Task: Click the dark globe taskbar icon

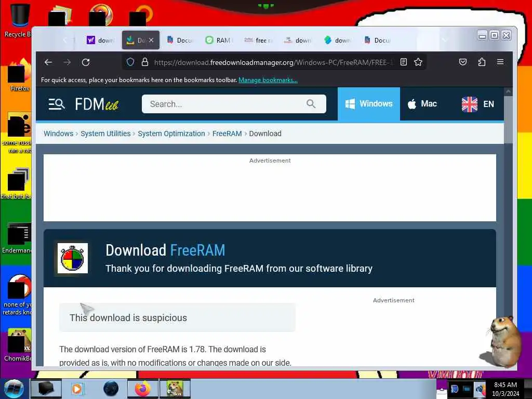Action: [x=111, y=389]
